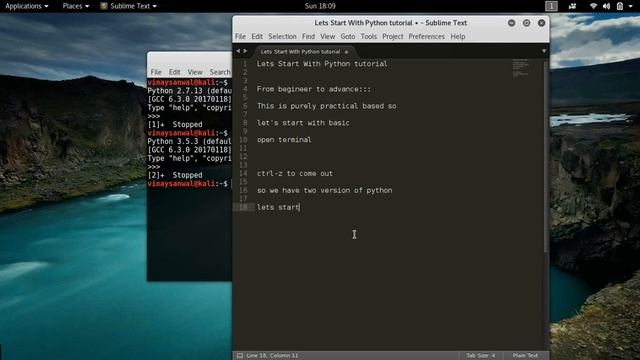Click the Wi-Fi icon in top bar
The image size is (640, 360).
[x=593, y=6]
